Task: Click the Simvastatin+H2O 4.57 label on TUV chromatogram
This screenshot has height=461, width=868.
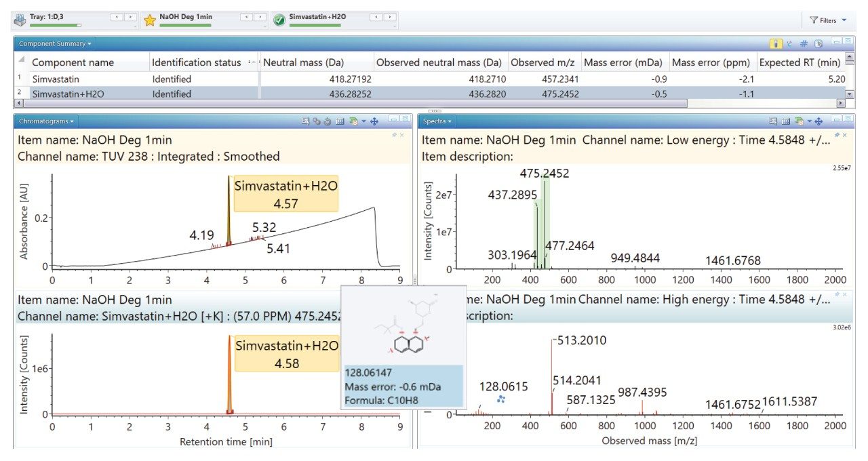Action: [285, 195]
